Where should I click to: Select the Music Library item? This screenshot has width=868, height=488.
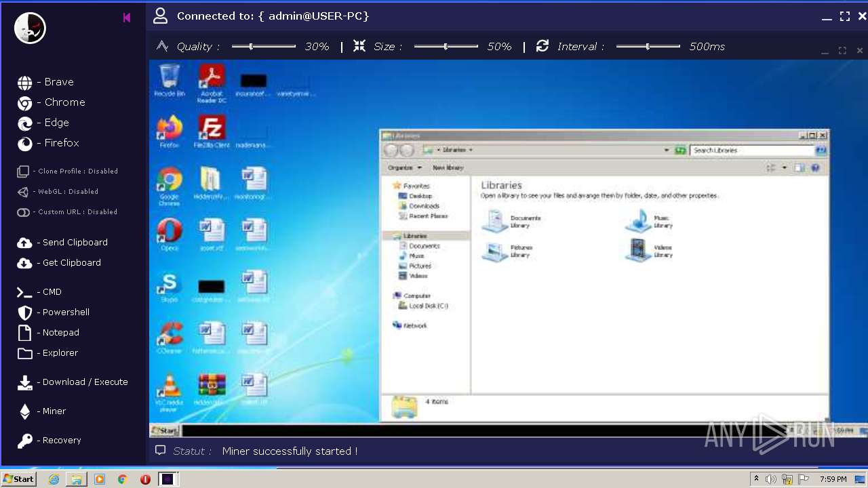tap(650, 222)
